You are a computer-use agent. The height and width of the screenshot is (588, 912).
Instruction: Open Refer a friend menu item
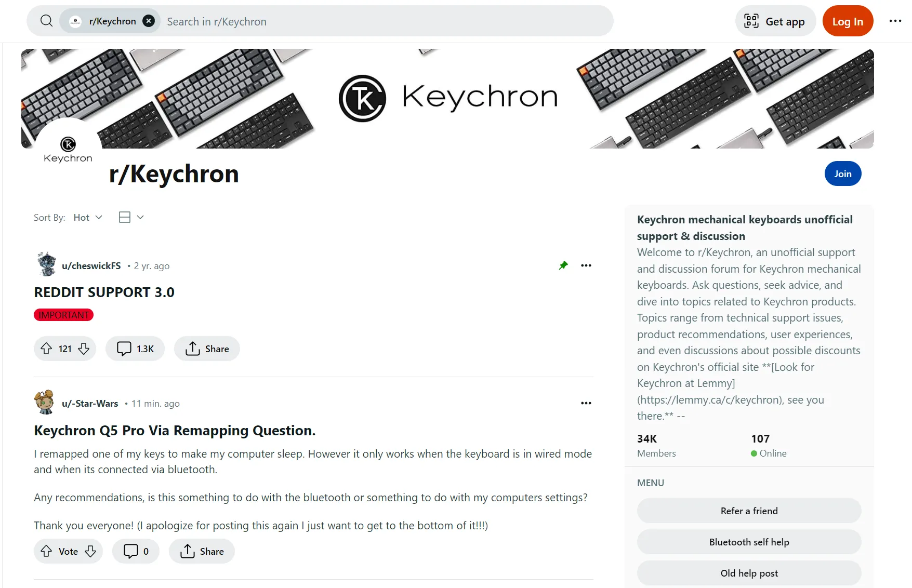click(749, 511)
